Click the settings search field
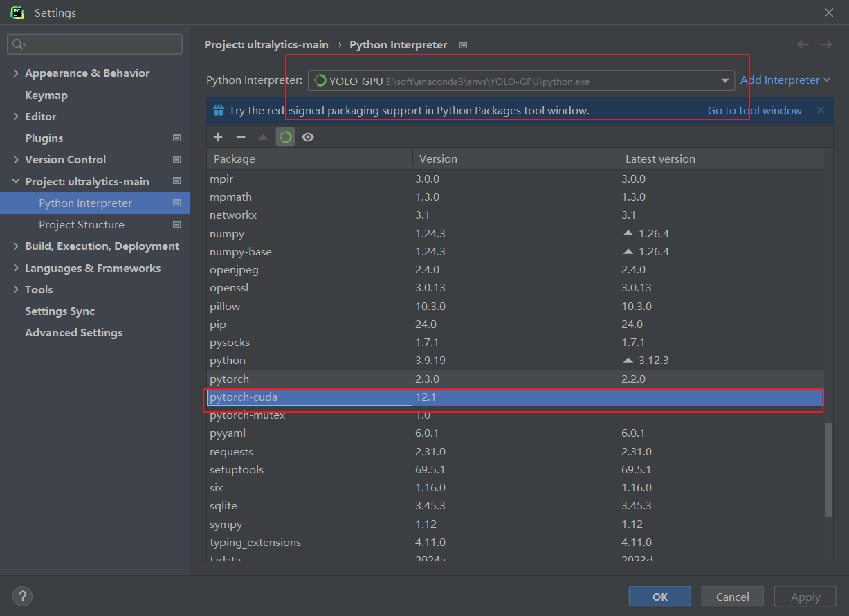 pos(95,44)
